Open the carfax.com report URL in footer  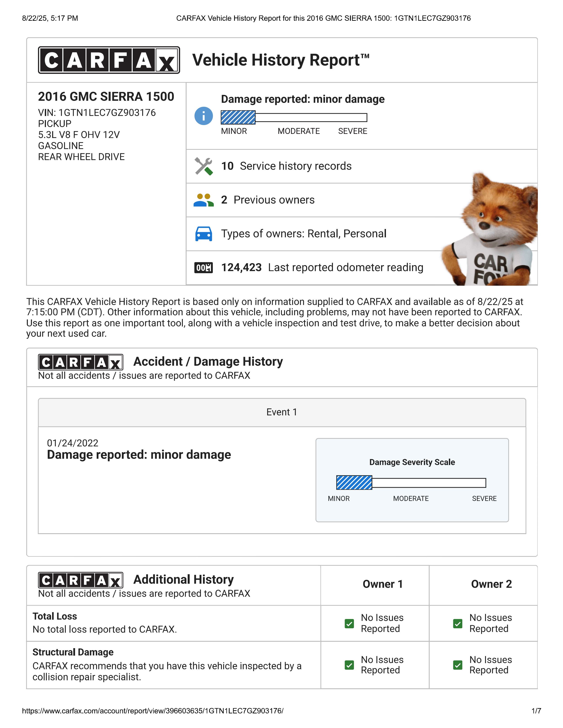153,711
